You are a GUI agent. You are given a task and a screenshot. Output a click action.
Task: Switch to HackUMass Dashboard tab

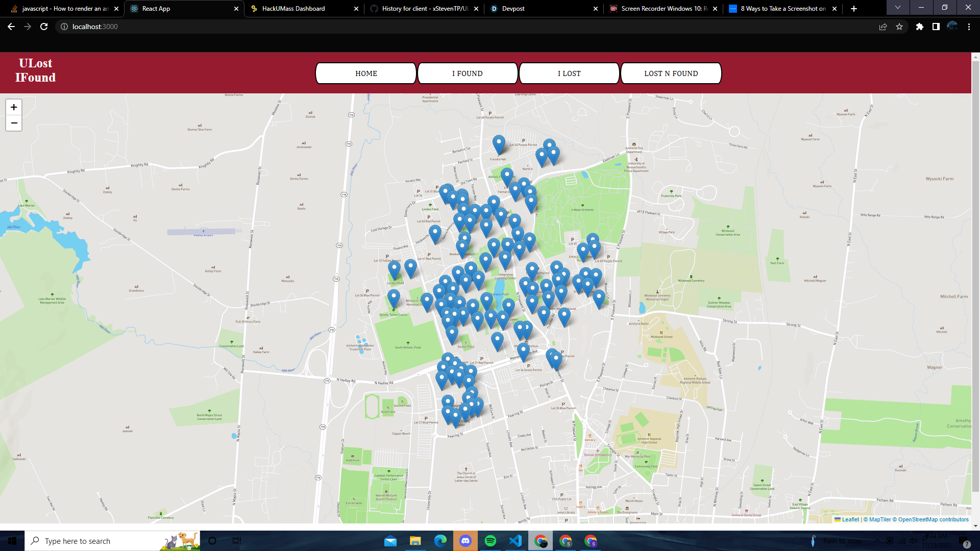click(x=293, y=9)
